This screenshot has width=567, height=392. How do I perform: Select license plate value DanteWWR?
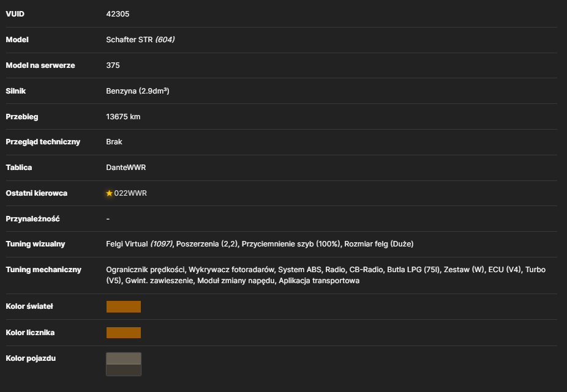(x=126, y=168)
